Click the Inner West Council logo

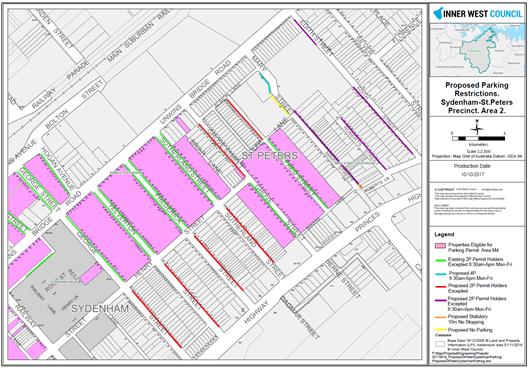click(477, 14)
